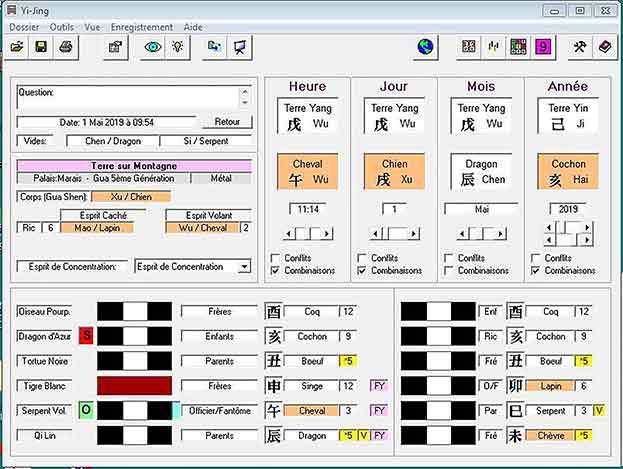Screen dimensions: 623x469
Task: Click the Année field 2019
Action: click(x=568, y=209)
